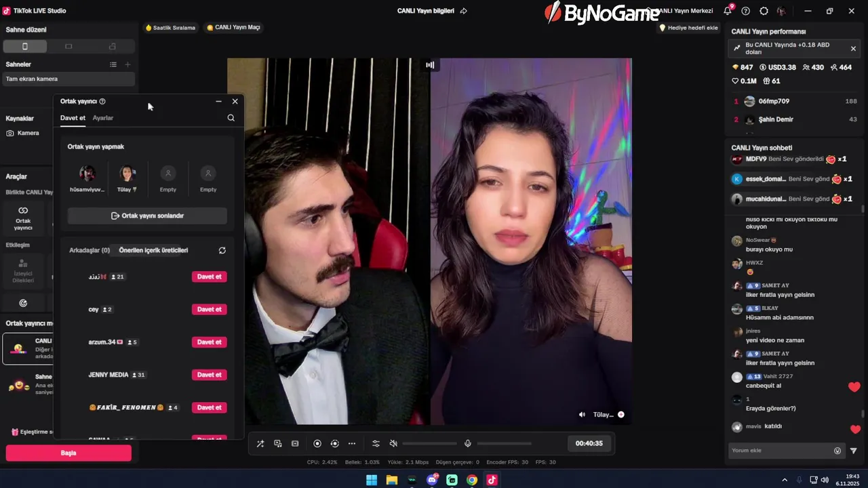Open the scenes list icon next to Sahneler
This screenshot has width=868, height=488.
(x=113, y=64)
